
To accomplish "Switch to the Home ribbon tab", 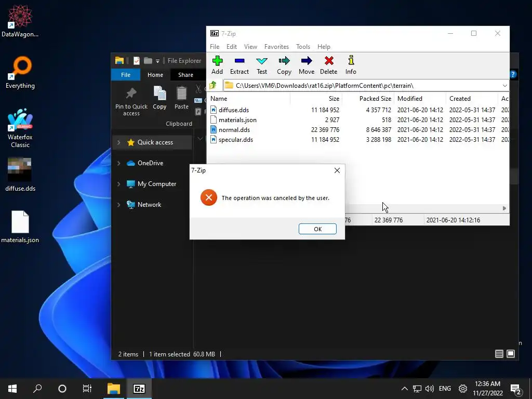I will click(x=155, y=75).
